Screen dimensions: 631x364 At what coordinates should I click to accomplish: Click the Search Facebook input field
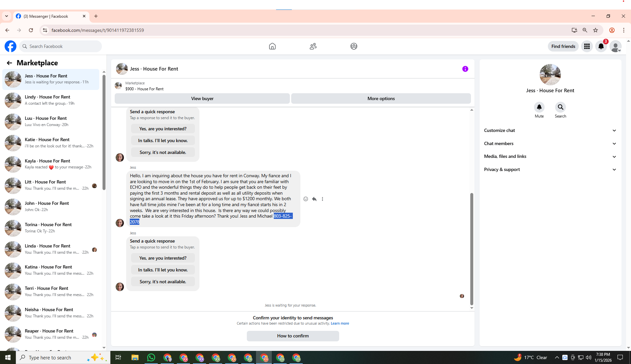tap(62, 46)
